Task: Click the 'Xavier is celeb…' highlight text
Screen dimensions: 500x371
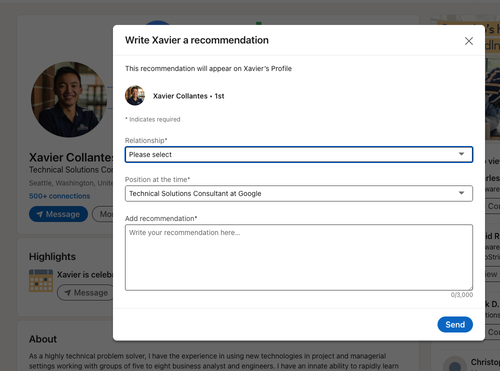Action: coord(85,275)
